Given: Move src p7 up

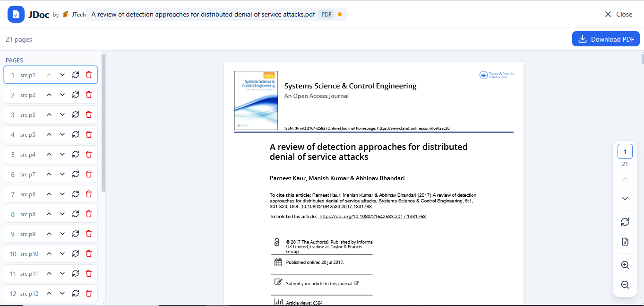Looking at the screenshot, I should coord(49,174).
